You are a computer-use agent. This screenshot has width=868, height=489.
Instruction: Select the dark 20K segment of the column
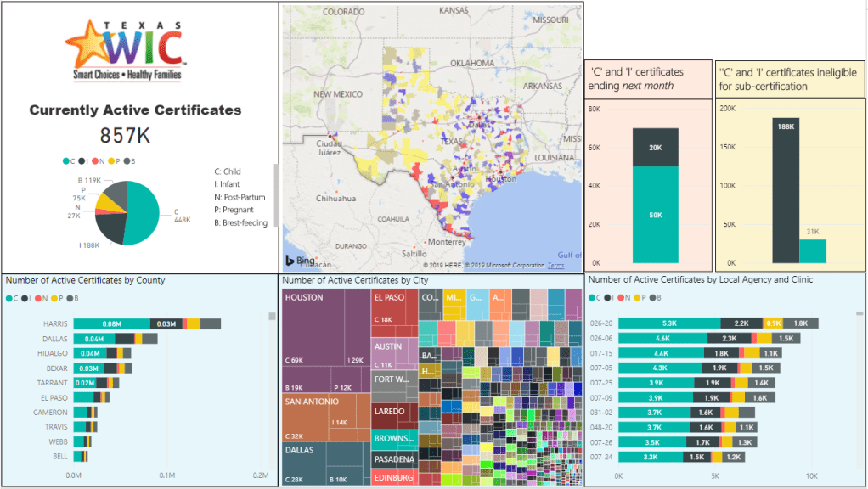coord(655,147)
